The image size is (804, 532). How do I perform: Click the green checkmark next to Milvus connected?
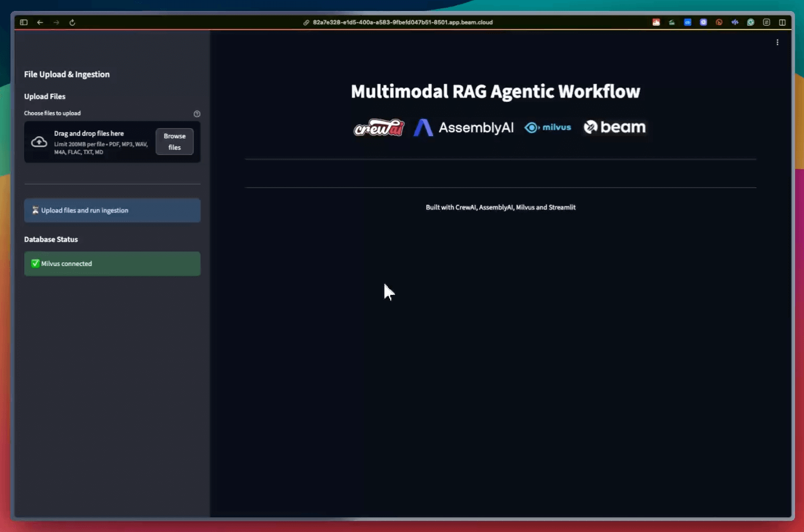click(x=36, y=263)
